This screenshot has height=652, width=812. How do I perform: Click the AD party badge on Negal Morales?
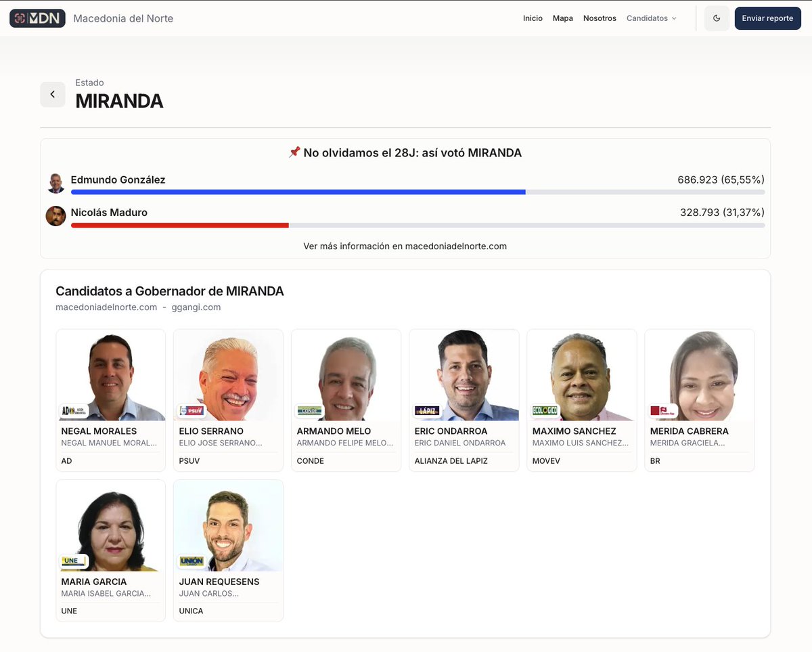(x=74, y=410)
